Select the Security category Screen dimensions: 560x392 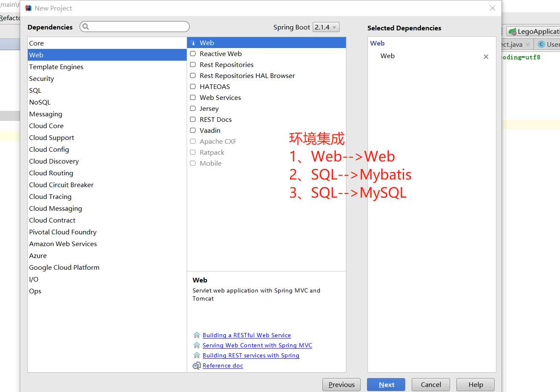point(107,78)
